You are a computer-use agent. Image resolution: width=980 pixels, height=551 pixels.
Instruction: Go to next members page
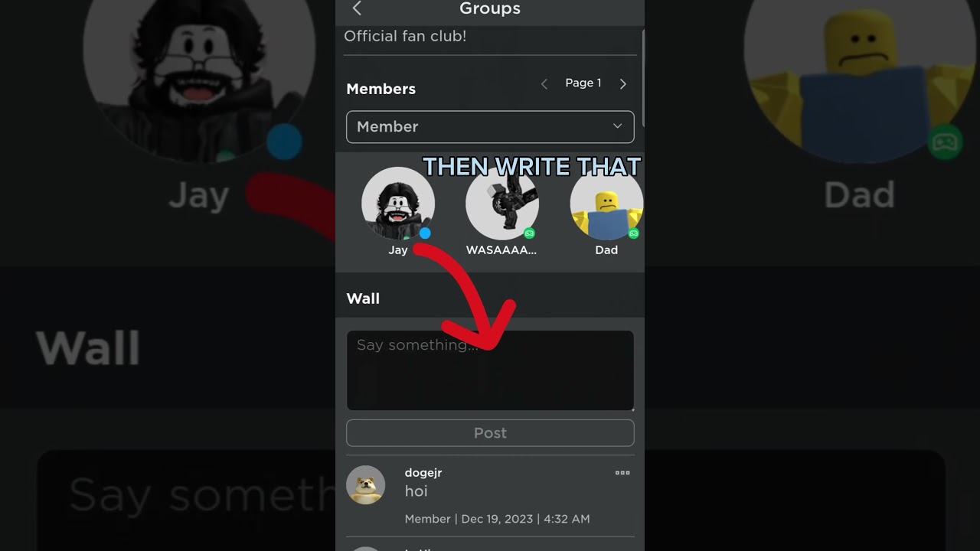tap(623, 84)
